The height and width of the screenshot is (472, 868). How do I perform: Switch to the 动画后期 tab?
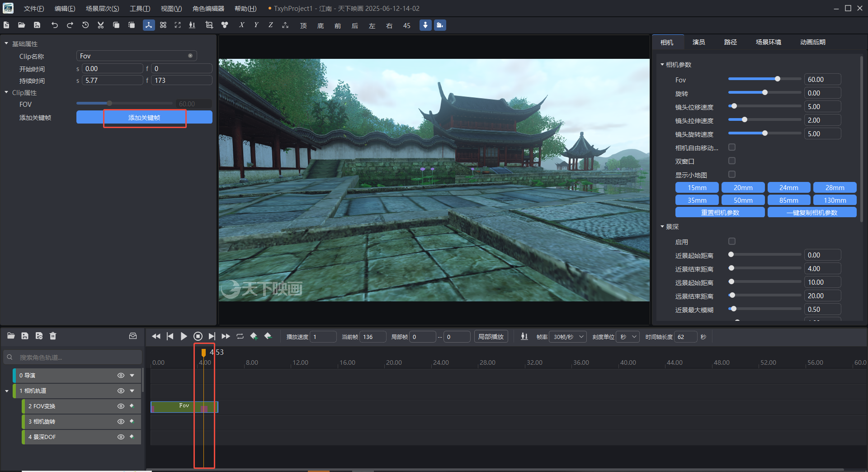tap(813, 42)
